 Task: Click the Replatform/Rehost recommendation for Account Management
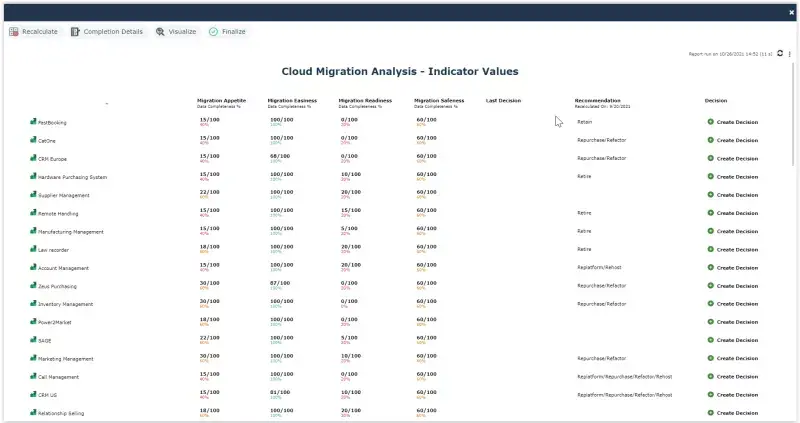point(599,267)
